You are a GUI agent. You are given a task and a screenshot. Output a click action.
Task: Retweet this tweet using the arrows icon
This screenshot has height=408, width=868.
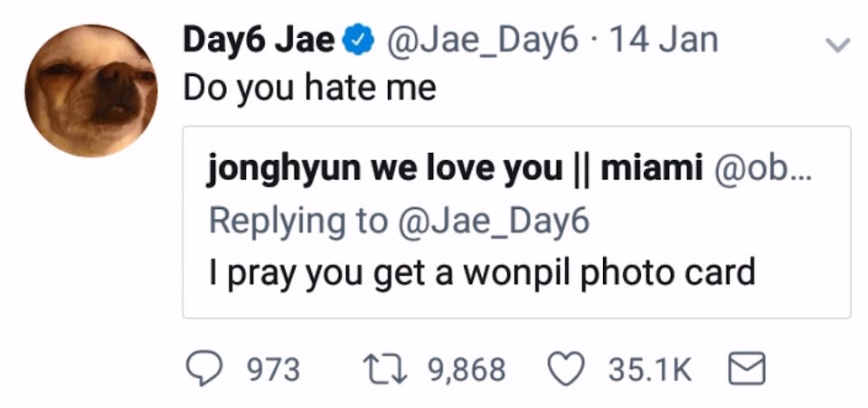(x=384, y=369)
